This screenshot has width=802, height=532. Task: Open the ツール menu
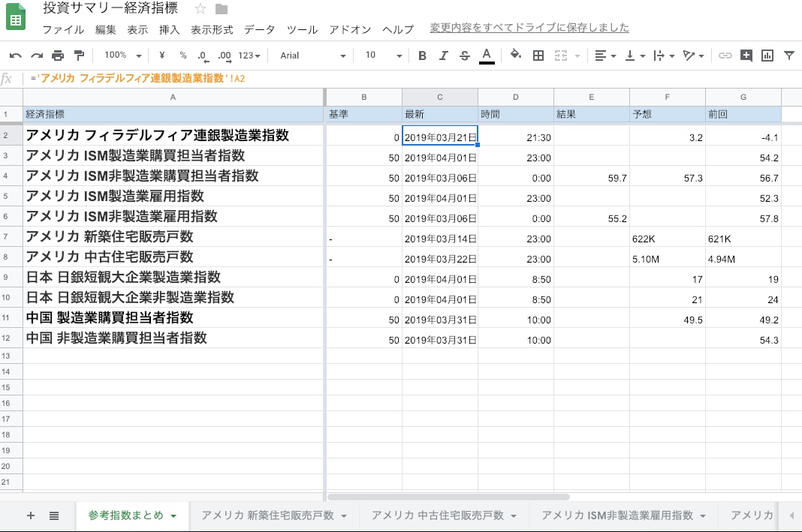tap(302, 30)
